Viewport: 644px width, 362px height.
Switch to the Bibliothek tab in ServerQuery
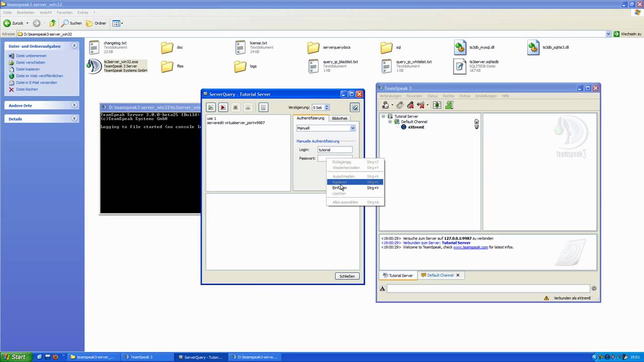click(340, 118)
